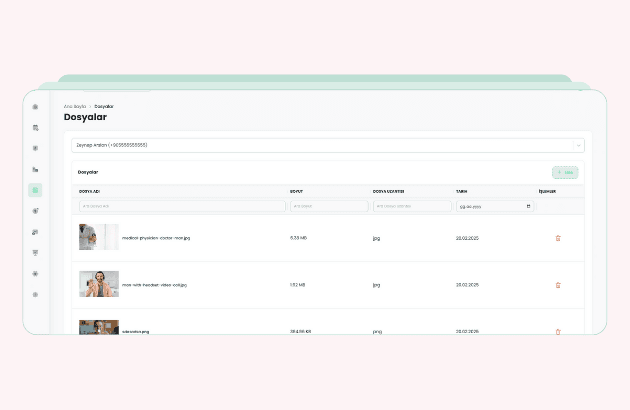This screenshot has height=410, width=630.
Task: Focus the file name filter input
Action: (x=181, y=206)
